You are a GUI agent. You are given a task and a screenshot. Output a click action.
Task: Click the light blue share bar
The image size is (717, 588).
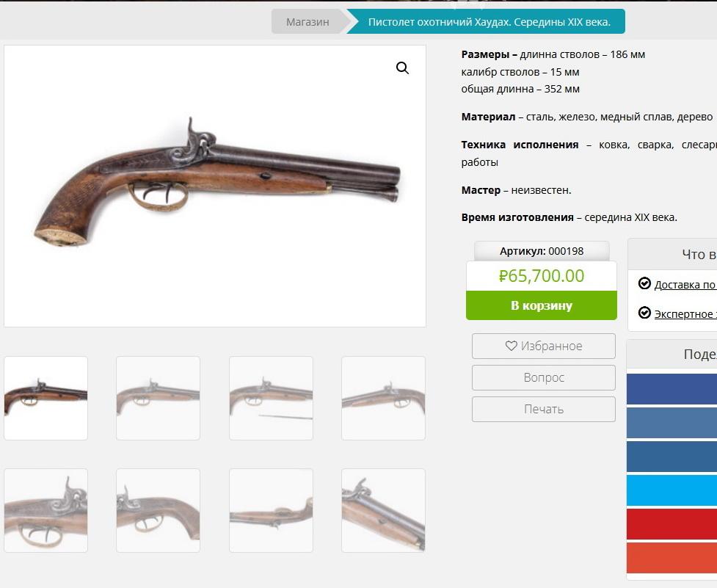click(x=671, y=490)
